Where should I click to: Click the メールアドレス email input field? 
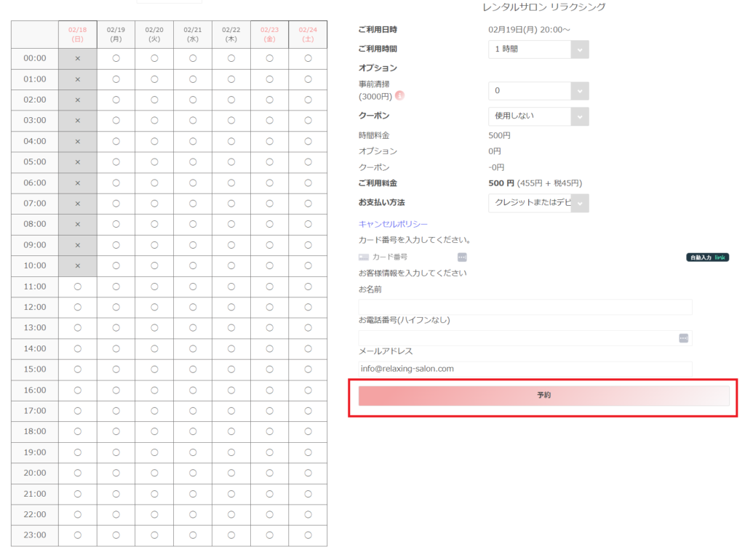(525, 369)
